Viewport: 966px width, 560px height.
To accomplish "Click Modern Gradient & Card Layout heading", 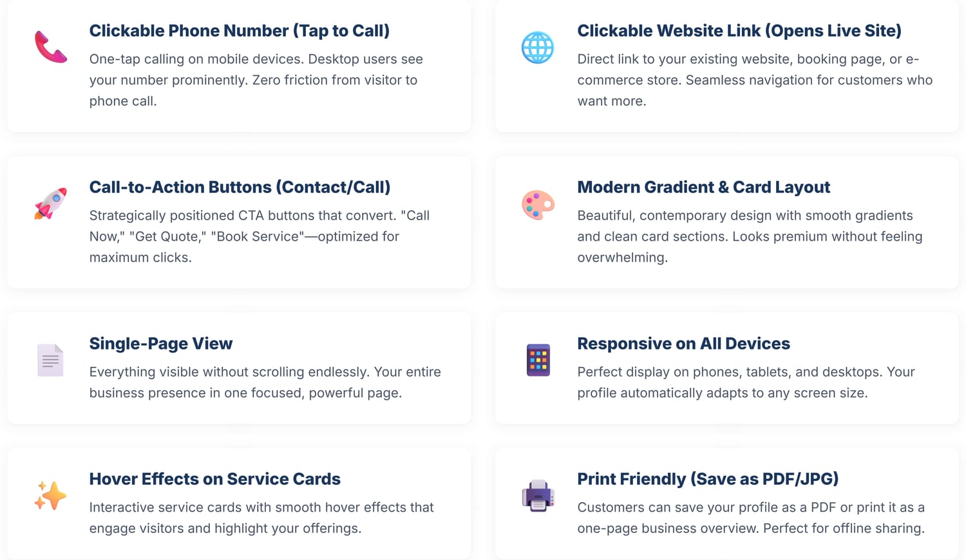I will tap(703, 187).
